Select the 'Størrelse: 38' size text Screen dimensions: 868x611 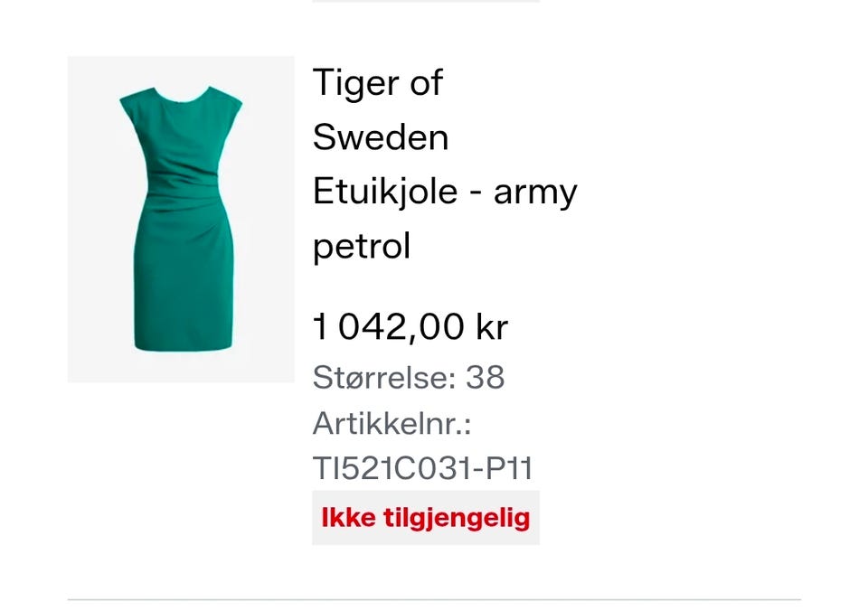click(x=409, y=378)
